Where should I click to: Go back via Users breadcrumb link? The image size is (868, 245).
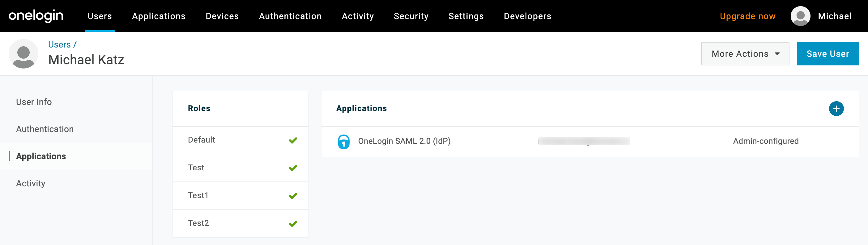[x=59, y=44]
